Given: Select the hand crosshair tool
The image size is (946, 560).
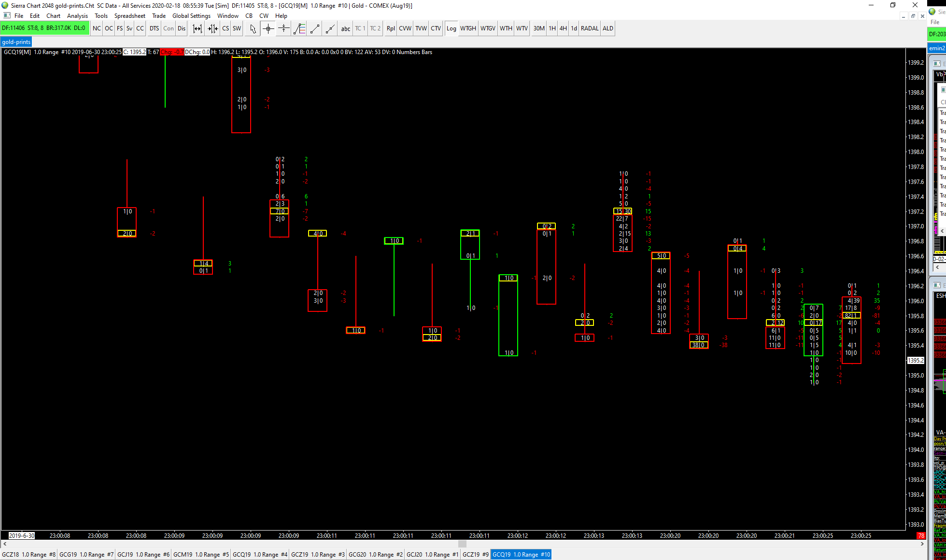Looking at the screenshot, I should (x=283, y=28).
